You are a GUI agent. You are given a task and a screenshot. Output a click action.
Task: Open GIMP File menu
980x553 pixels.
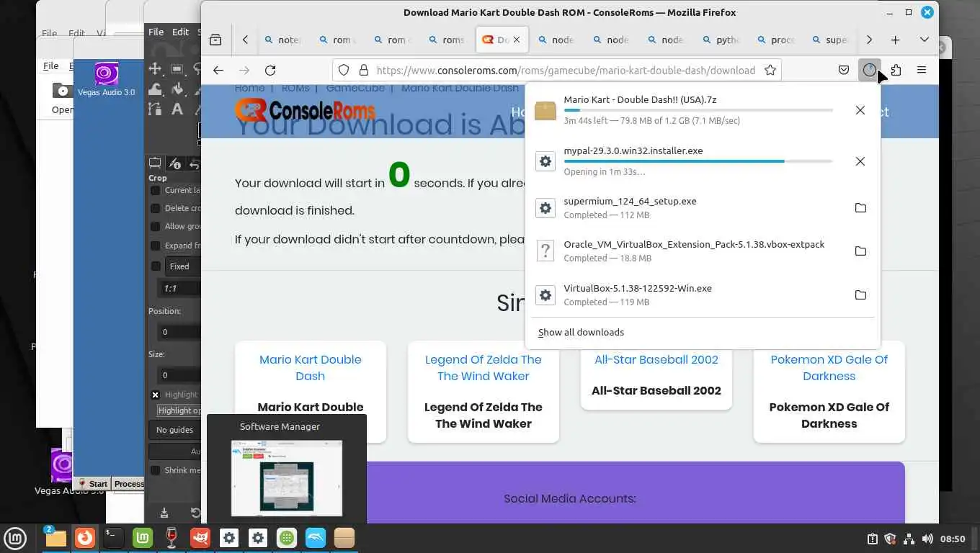(x=156, y=32)
